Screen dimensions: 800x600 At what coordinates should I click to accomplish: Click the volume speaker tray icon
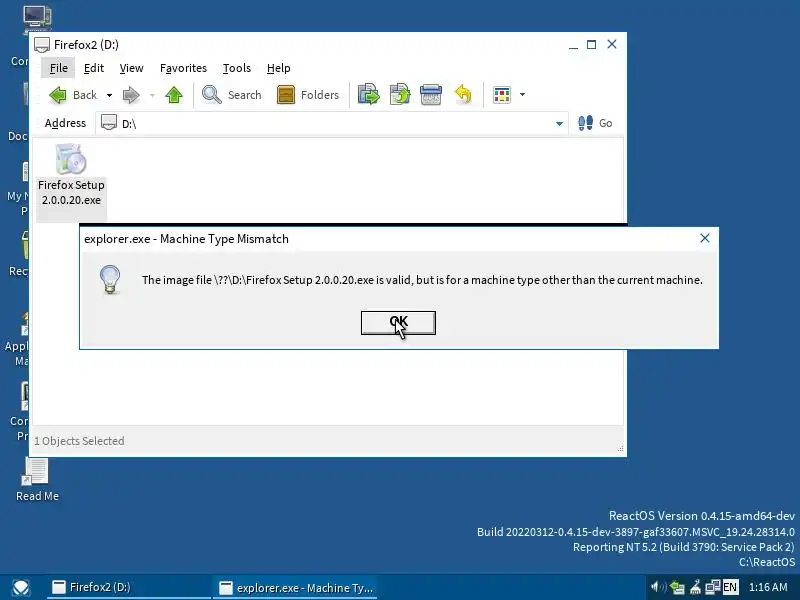[658, 587]
